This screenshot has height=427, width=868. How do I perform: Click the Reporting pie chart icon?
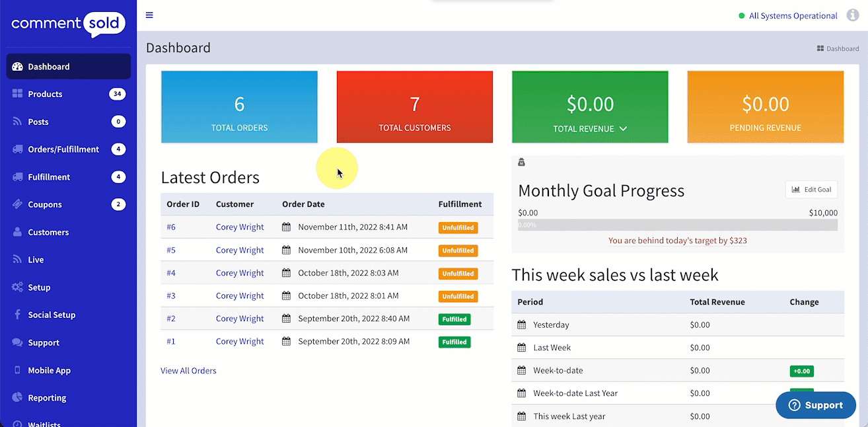[17, 398]
